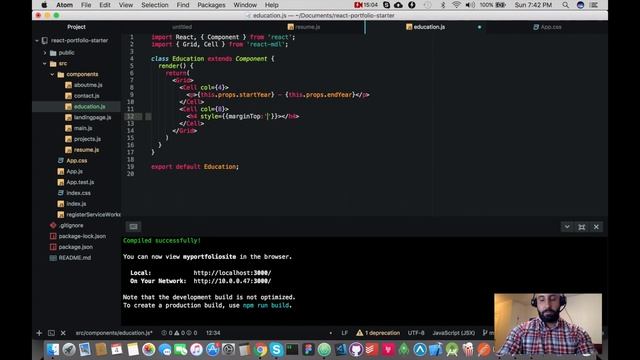Open main.js in tree view
640x360 pixels.
pyautogui.click(x=83, y=128)
